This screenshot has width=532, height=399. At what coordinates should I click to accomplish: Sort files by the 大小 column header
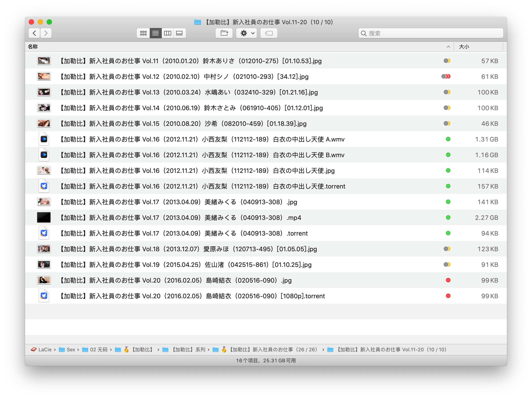pyautogui.click(x=464, y=47)
